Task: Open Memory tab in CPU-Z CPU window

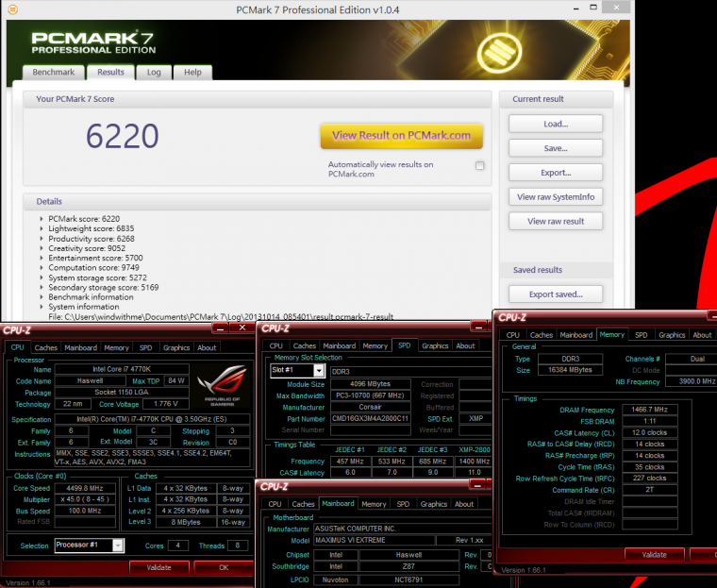Action: pos(117,347)
